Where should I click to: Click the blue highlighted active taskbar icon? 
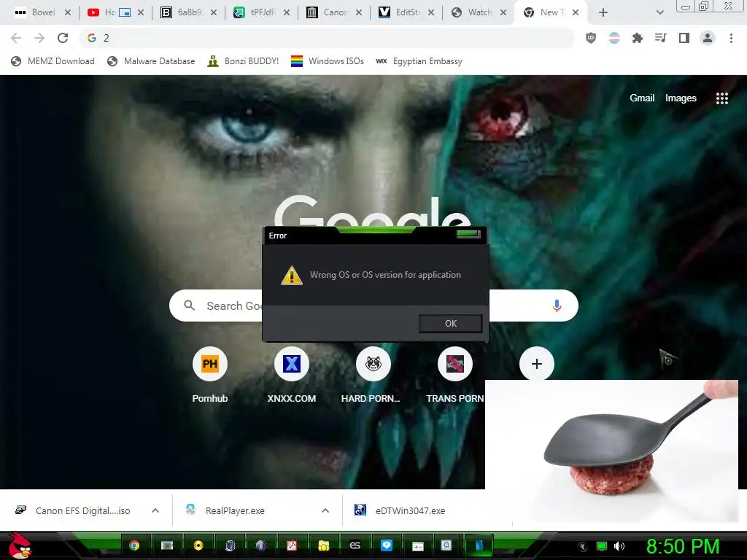(480, 545)
